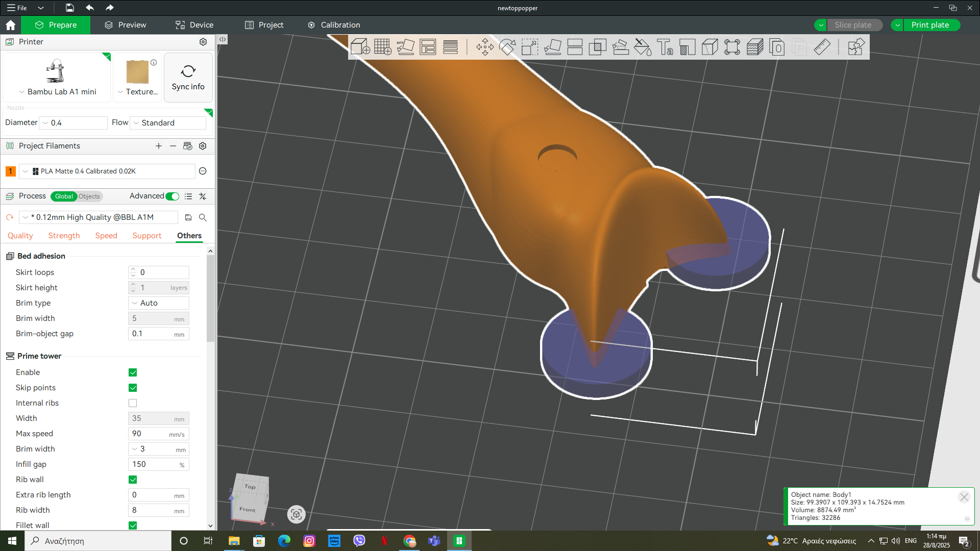Select the Text shape tool

pos(665,47)
